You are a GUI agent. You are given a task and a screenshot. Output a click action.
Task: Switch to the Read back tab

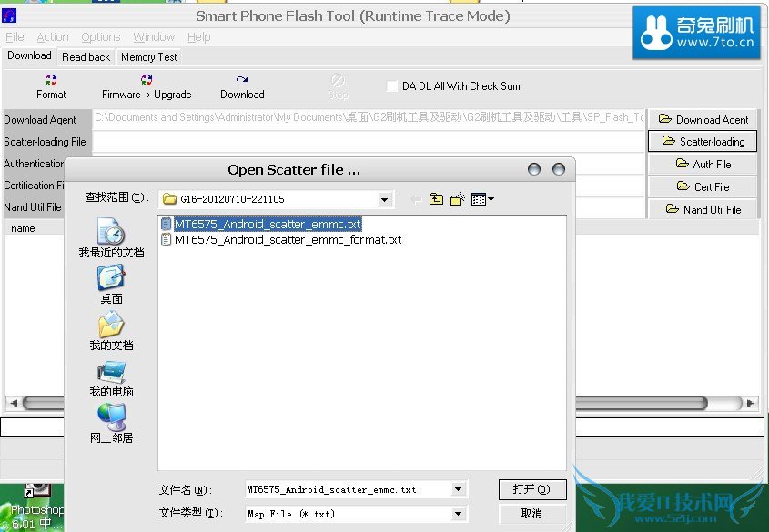(x=86, y=56)
